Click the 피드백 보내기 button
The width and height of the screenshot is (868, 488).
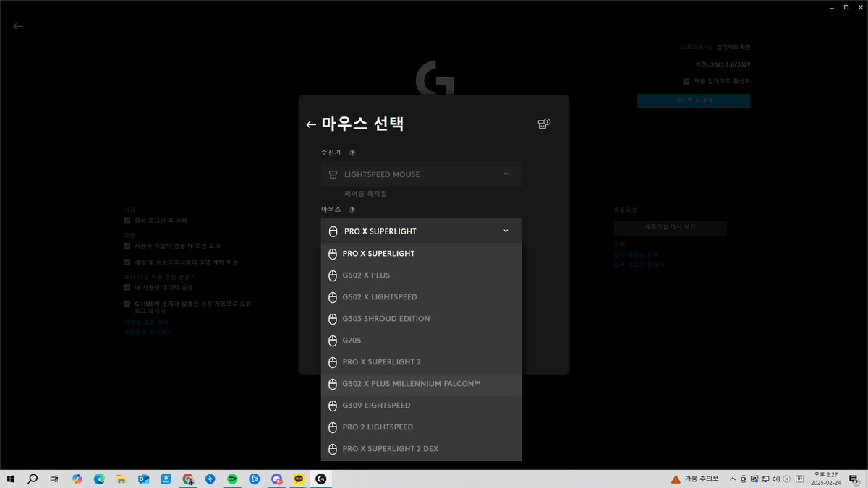click(x=694, y=101)
